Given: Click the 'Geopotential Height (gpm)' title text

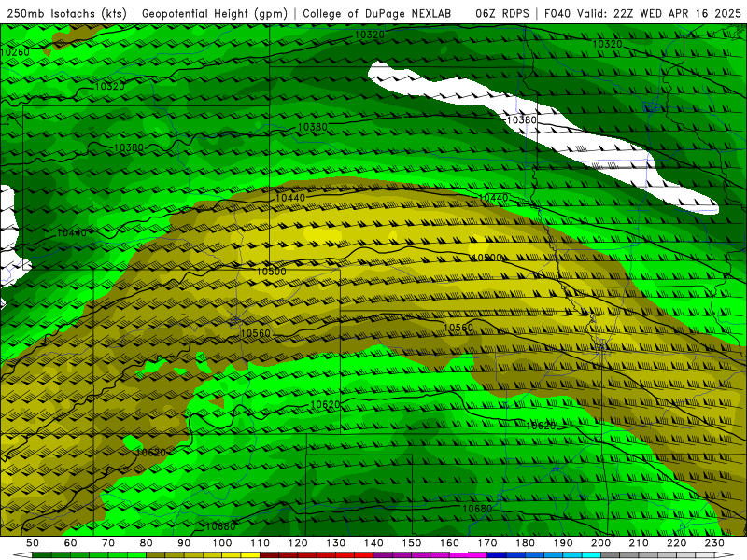Looking at the screenshot, I should click(x=215, y=14).
